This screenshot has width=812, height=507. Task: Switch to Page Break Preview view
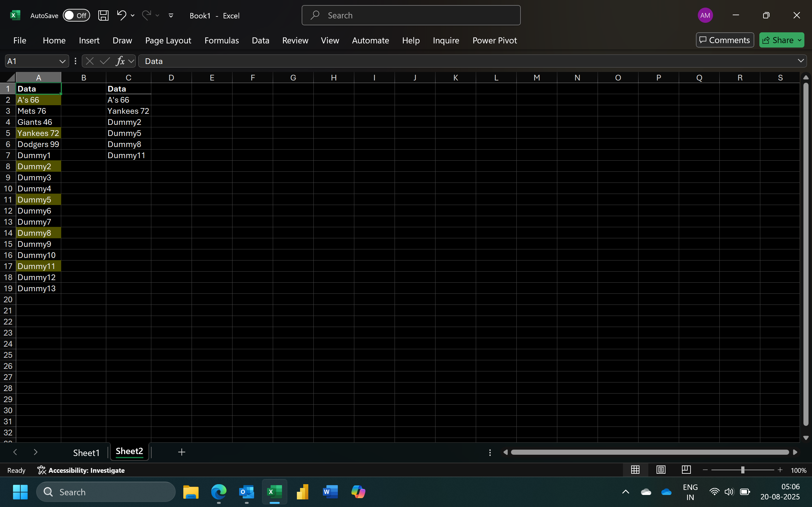pyautogui.click(x=686, y=470)
